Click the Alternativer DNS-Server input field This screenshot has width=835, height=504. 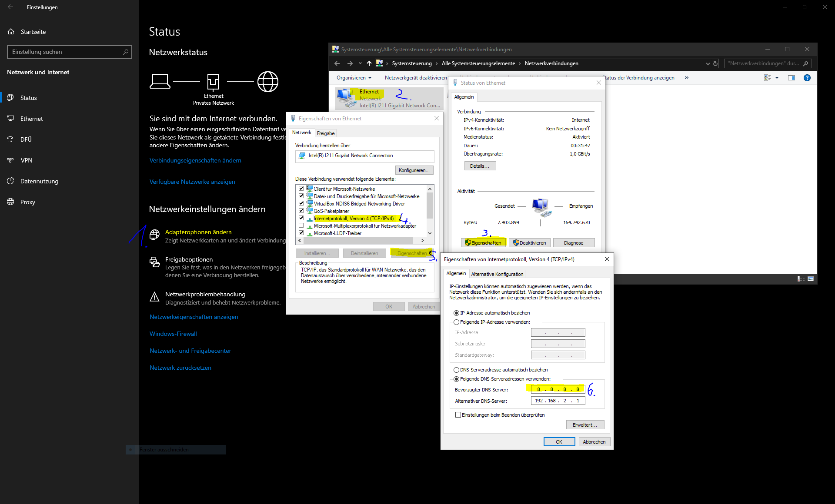[x=558, y=401]
